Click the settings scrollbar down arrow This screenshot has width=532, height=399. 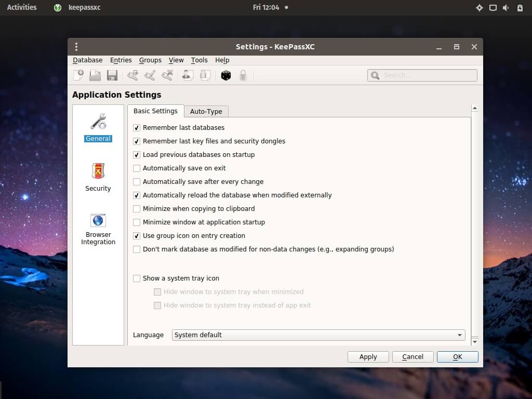[475, 342]
